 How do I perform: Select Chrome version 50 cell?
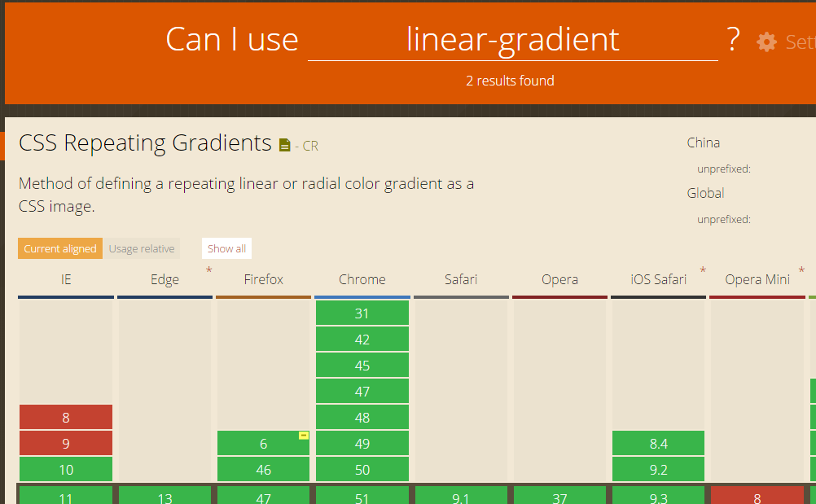click(x=362, y=469)
